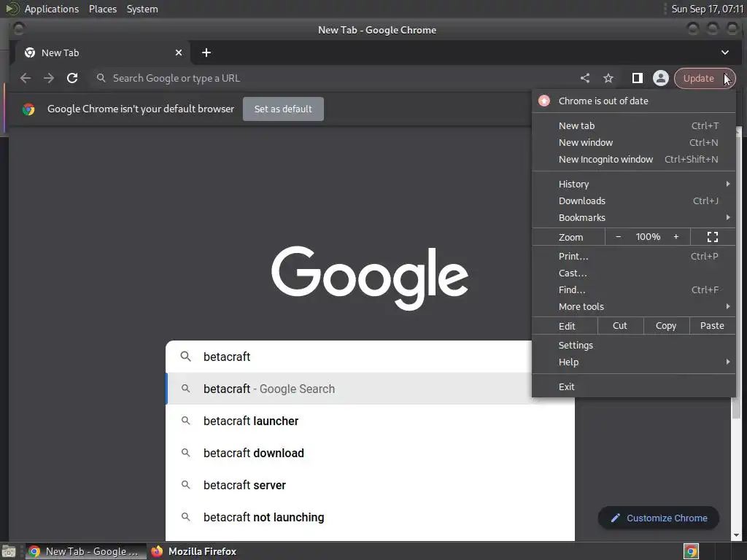
Task: Open the Applications menu in the top panel
Action: pos(52,9)
